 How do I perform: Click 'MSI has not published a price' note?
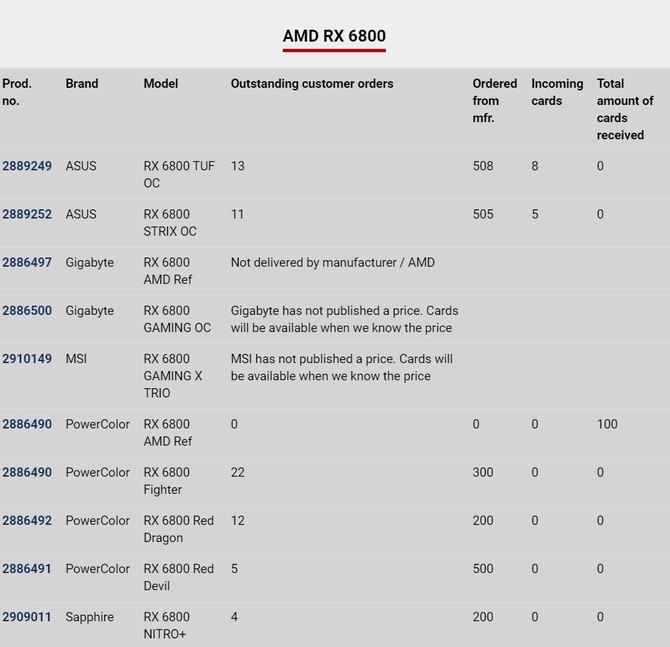pos(342,368)
